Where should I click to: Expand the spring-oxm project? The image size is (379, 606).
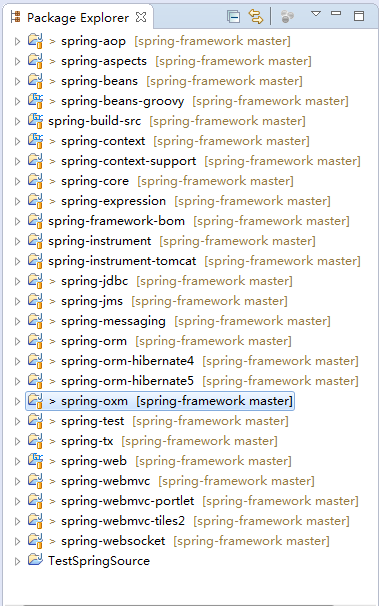17,402
